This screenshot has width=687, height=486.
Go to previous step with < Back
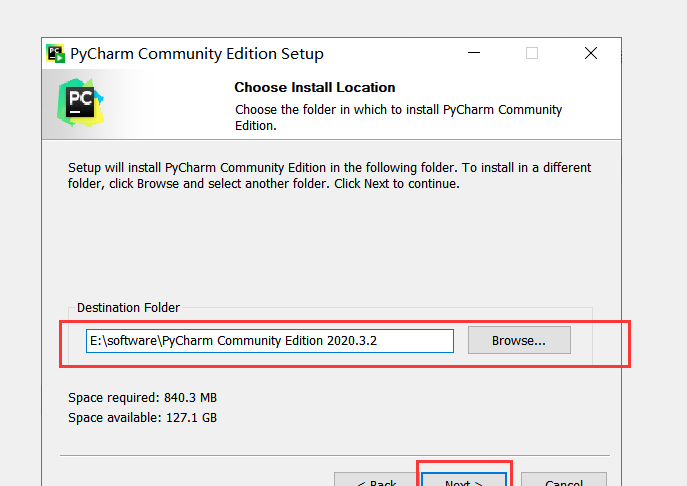coord(376,480)
